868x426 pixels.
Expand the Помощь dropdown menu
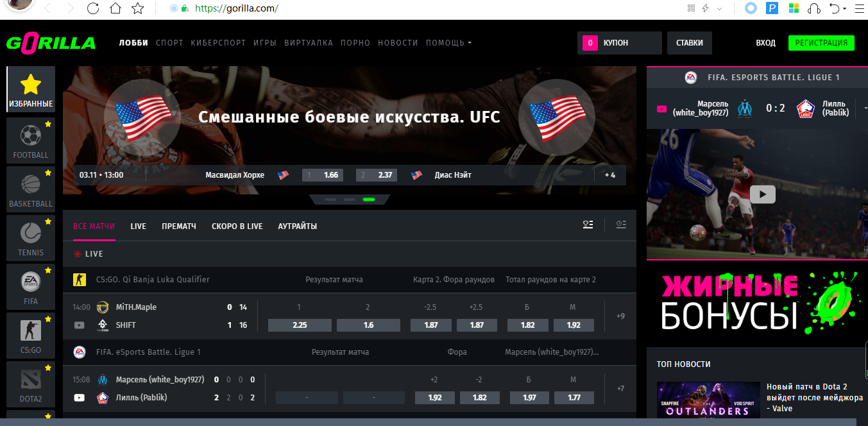pos(449,43)
